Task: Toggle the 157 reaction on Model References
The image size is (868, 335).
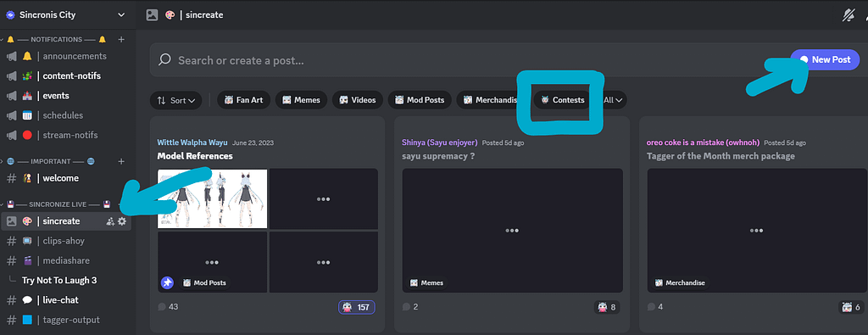Action: pos(357,307)
